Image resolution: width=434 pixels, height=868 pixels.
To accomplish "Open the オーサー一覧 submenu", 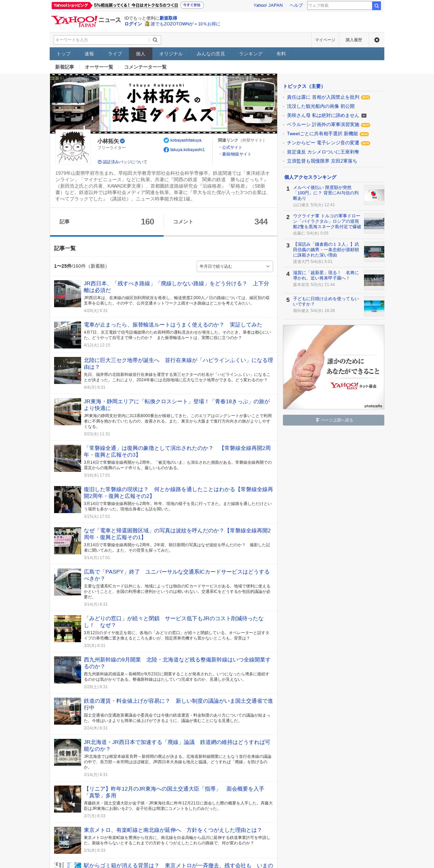I will click(99, 67).
